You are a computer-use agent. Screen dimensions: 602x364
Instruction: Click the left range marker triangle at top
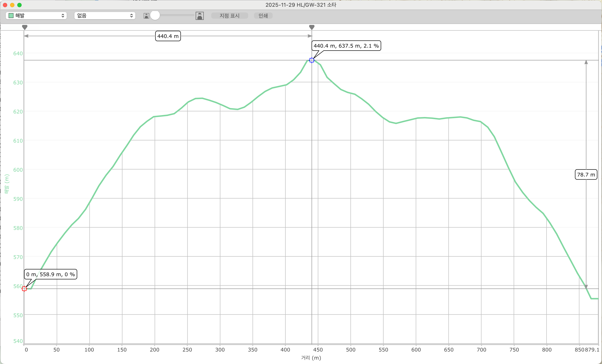pos(25,27)
